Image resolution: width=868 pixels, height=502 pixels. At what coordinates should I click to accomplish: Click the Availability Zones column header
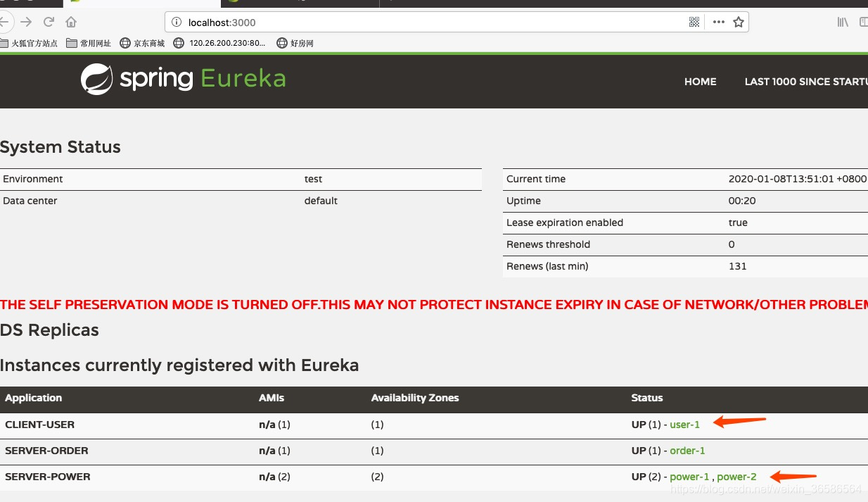pyautogui.click(x=415, y=398)
